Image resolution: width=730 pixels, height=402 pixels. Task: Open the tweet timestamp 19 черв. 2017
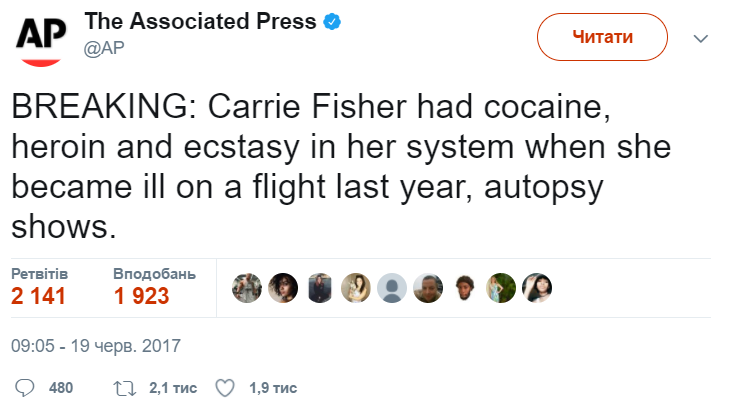tap(95, 347)
